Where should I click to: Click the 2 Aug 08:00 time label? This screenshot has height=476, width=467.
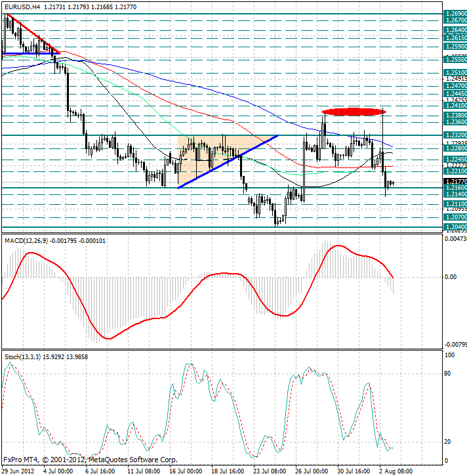point(396,471)
